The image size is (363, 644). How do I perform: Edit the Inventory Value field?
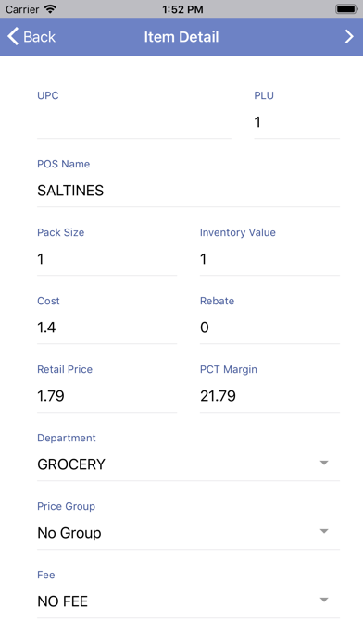click(x=269, y=259)
